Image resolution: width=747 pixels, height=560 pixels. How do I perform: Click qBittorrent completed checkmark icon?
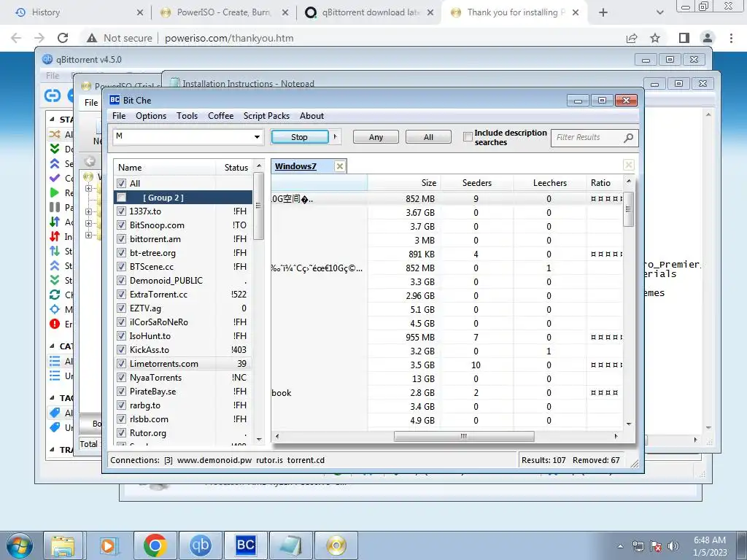point(55,178)
